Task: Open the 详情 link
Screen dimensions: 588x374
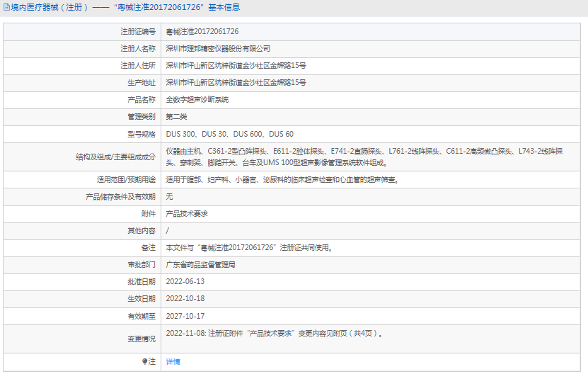Action: pyautogui.click(x=173, y=361)
